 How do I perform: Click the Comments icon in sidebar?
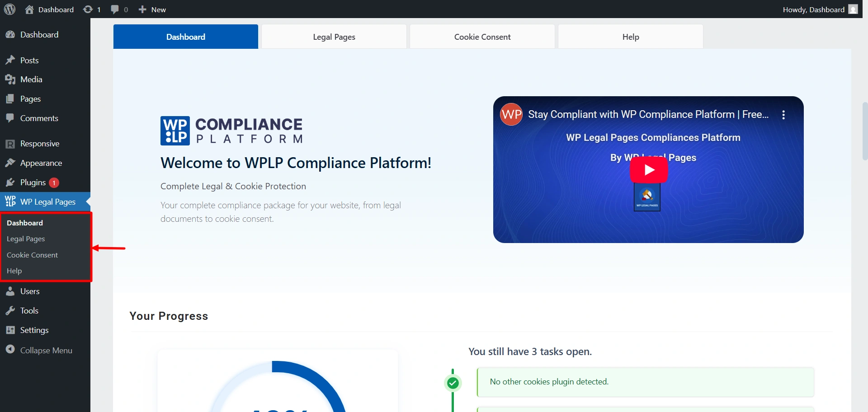coord(10,118)
